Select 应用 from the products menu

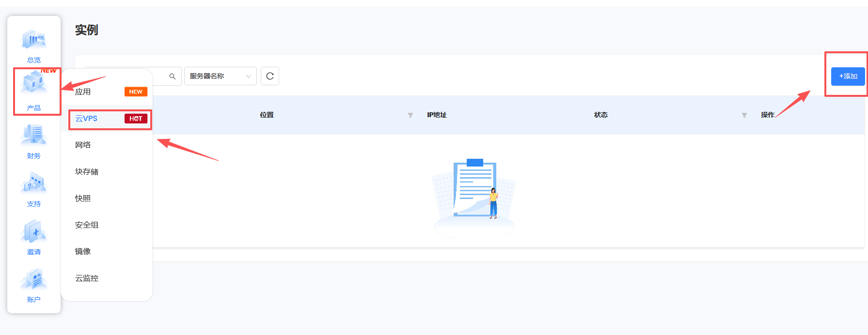point(83,92)
